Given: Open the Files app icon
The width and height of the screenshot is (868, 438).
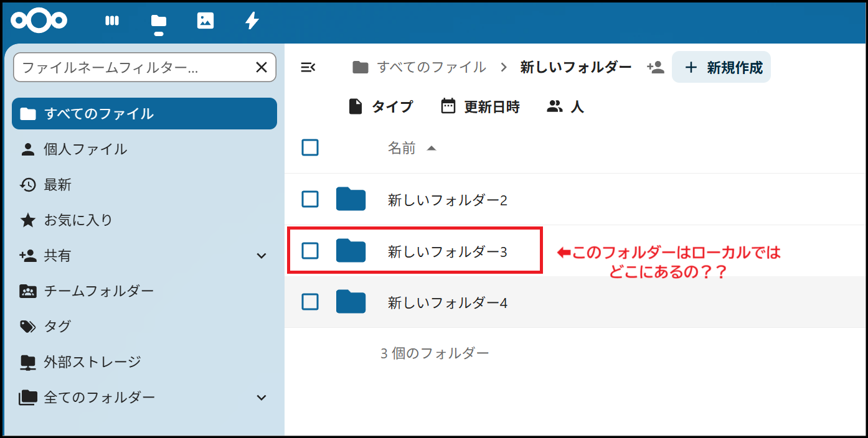Looking at the screenshot, I should point(159,21).
